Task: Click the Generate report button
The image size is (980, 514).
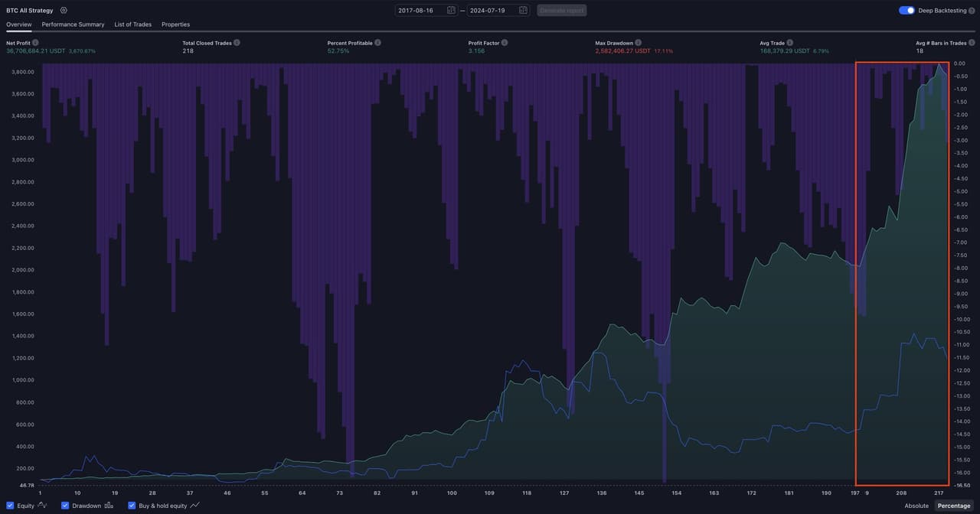Action: (562, 10)
